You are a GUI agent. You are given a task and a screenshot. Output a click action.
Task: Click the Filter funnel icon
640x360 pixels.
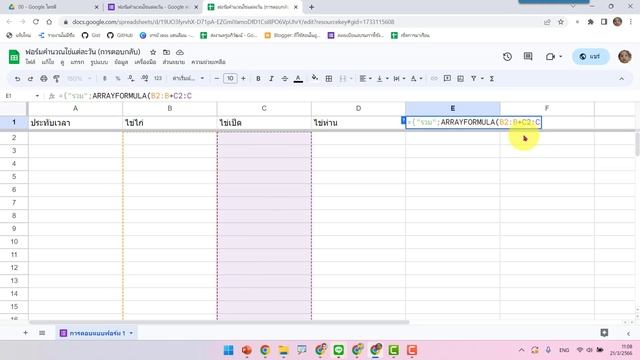tap(473, 78)
